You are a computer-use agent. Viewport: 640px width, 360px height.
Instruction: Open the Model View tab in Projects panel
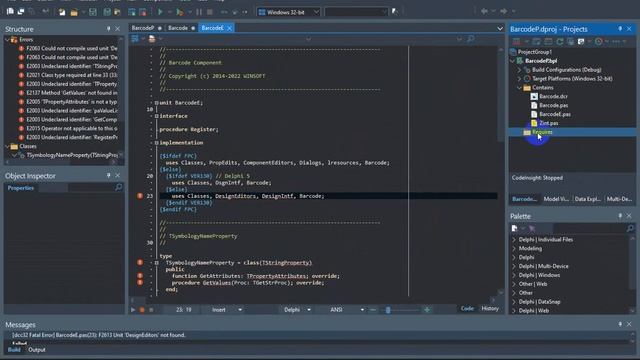(556, 199)
